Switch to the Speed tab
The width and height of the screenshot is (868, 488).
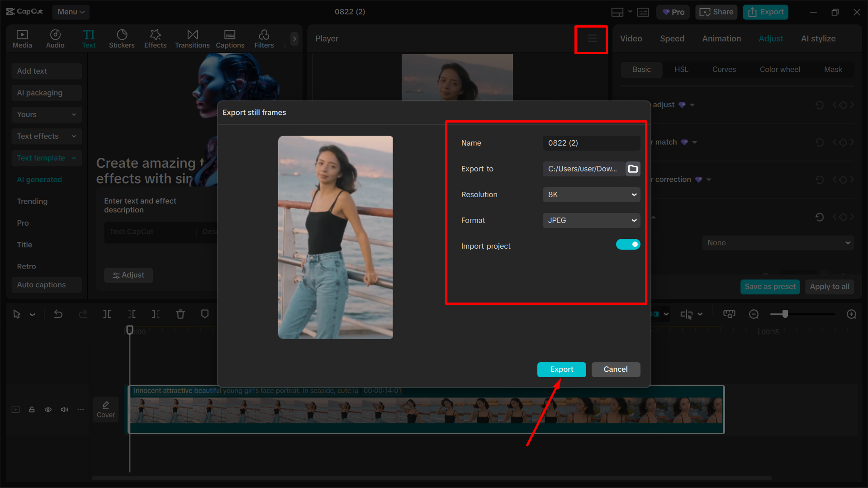(x=672, y=39)
